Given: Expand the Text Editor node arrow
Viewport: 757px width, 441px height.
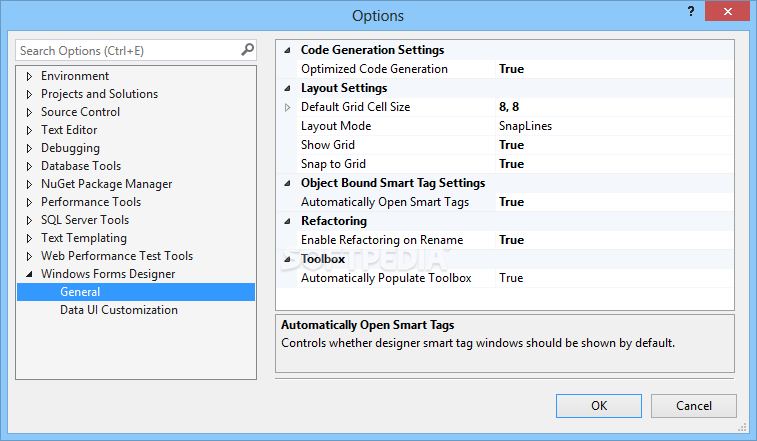Looking at the screenshot, I should tap(29, 130).
